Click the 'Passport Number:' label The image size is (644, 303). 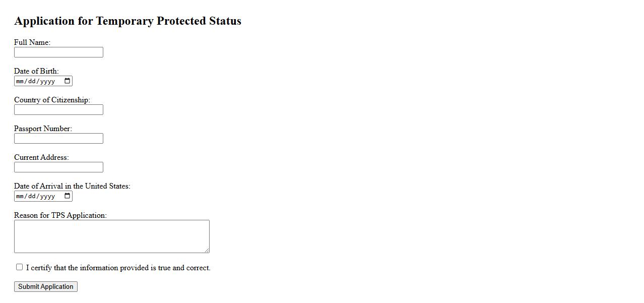[x=43, y=129]
